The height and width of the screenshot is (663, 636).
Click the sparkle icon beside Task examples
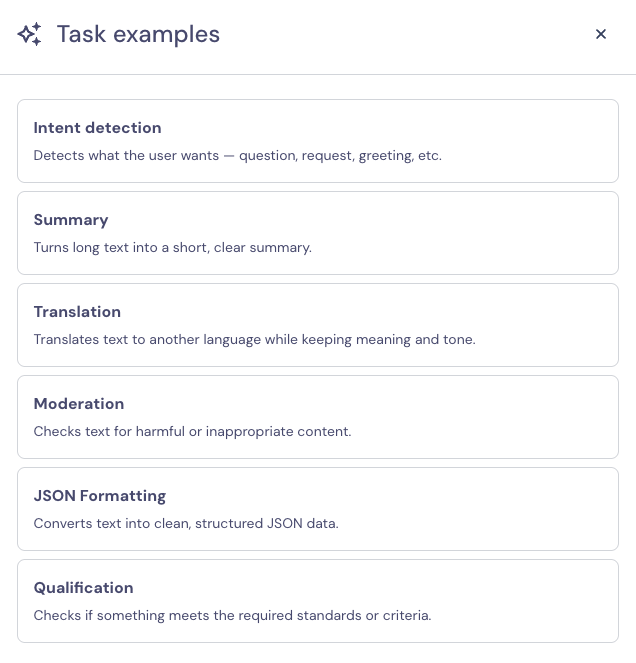[x=30, y=35]
